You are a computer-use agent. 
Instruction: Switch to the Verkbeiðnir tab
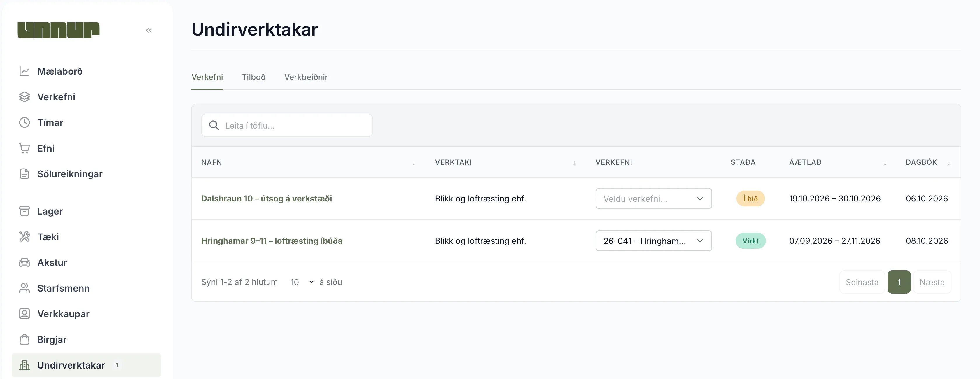pyautogui.click(x=306, y=77)
